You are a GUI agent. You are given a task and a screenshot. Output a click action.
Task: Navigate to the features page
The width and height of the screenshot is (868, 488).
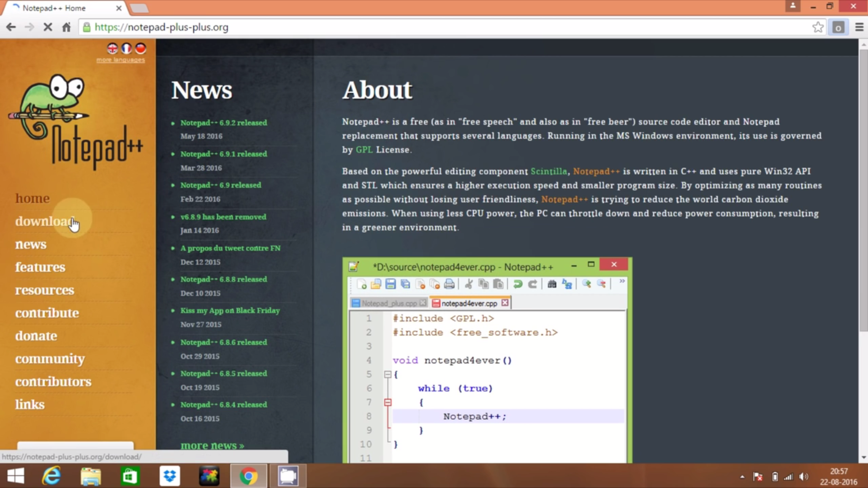[x=41, y=267]
